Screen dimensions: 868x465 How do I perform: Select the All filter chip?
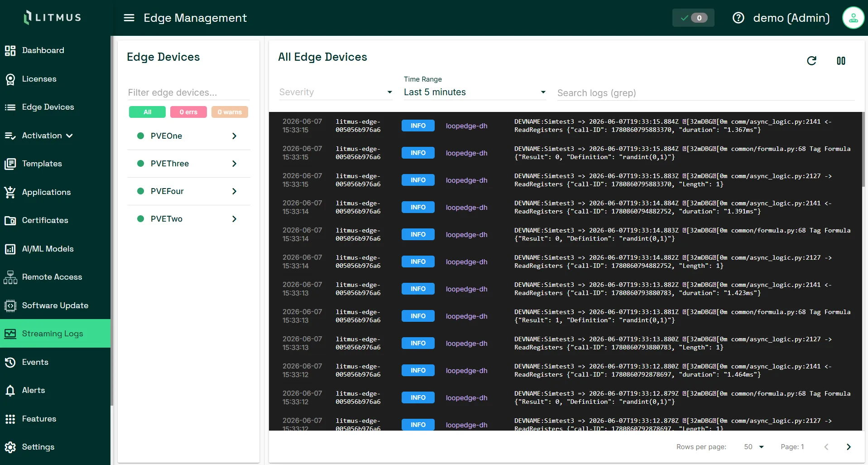click(147, 112)
